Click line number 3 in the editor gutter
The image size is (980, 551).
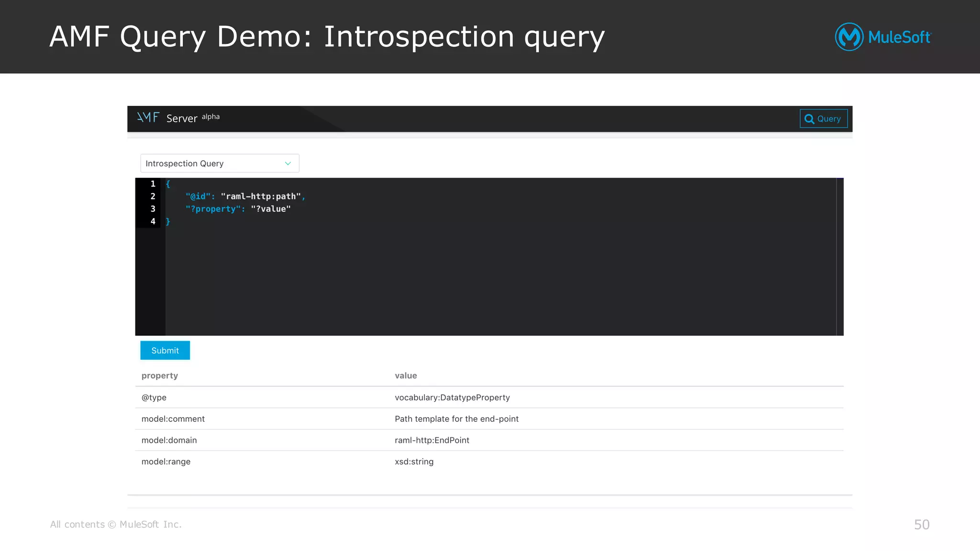(x=153, y=209)
